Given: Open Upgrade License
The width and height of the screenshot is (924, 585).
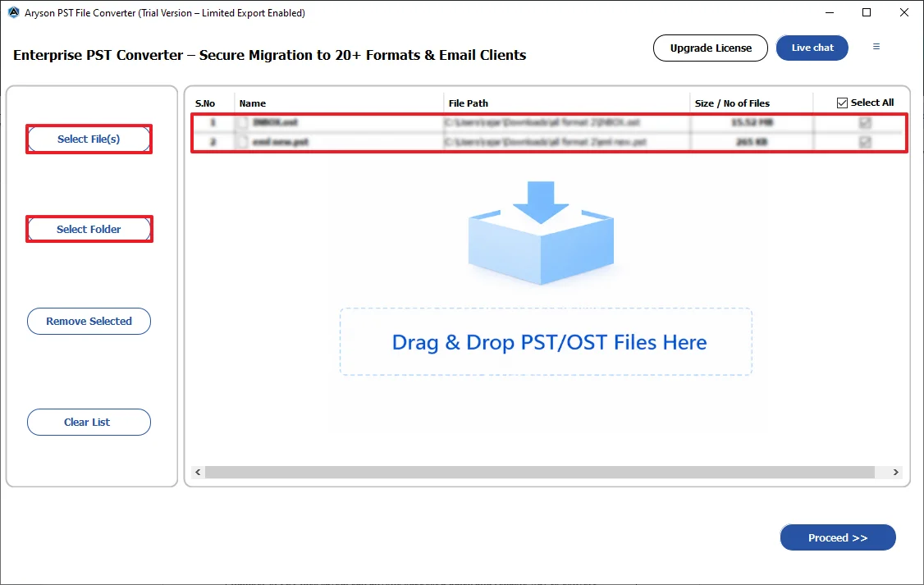Looking at the screenshot, I should (x=710, y=48).
